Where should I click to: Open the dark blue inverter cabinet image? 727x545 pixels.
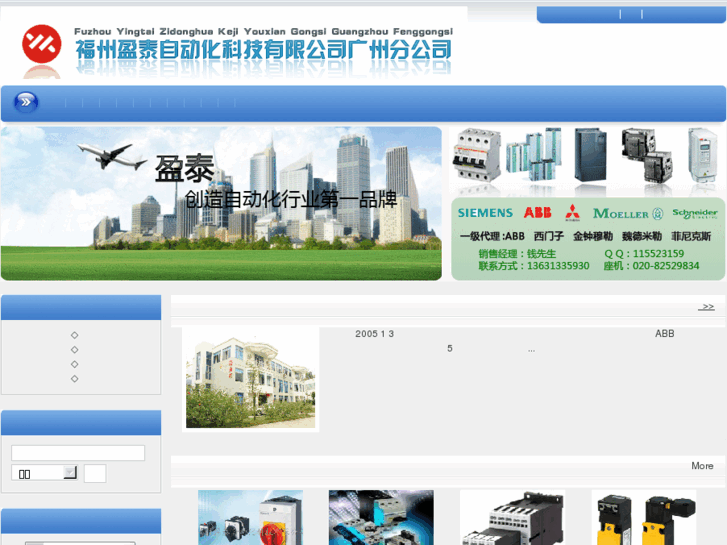pos(590,155)
